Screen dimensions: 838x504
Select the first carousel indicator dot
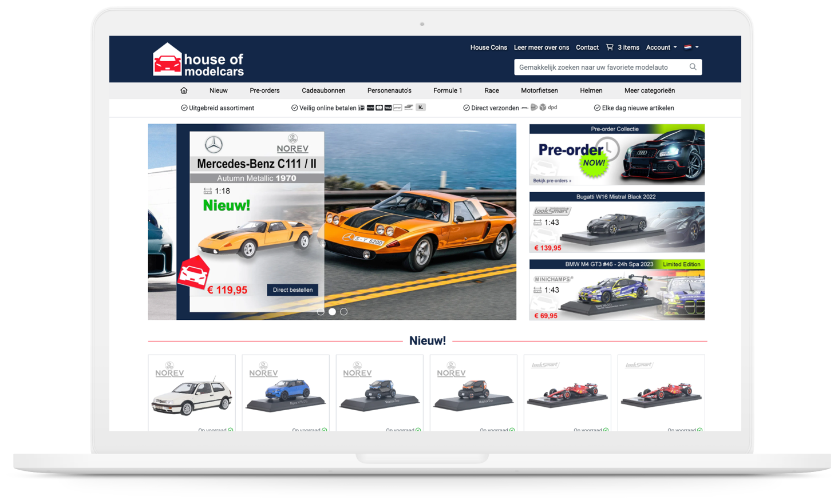(321, 312)
